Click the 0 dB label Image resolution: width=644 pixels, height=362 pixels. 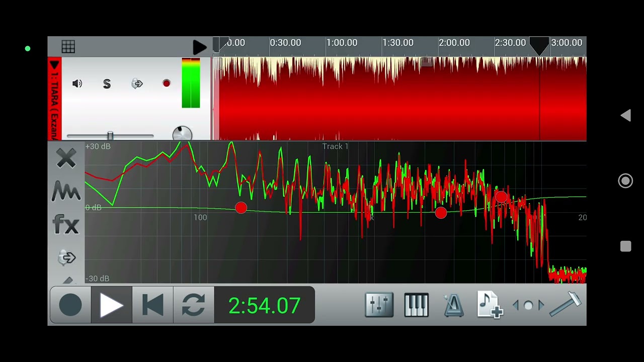click(93, 208)
